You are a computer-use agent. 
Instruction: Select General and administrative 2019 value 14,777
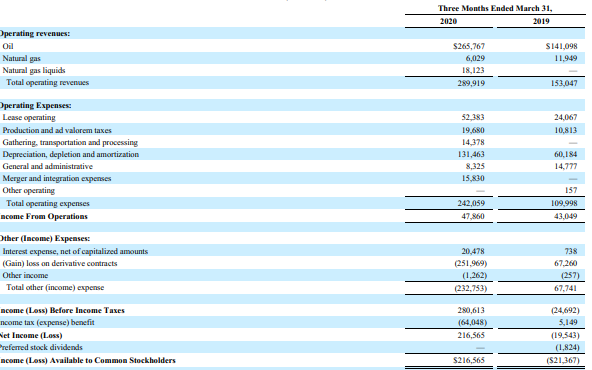[x=566, y=166]
